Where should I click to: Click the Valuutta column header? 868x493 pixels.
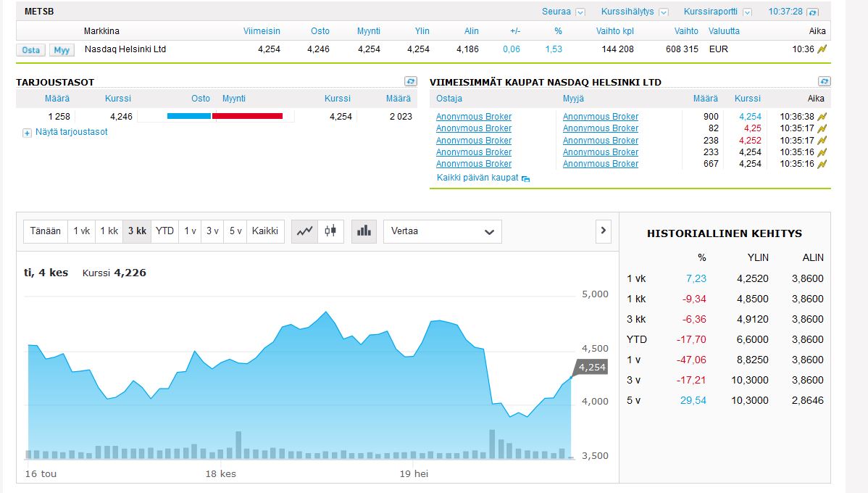pos(724,32)
